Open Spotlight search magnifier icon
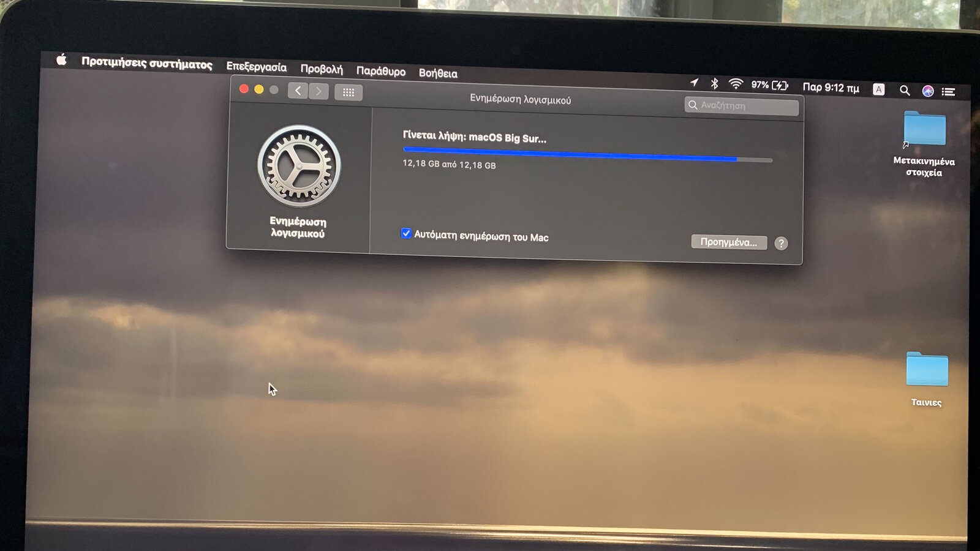 [905, 91]
